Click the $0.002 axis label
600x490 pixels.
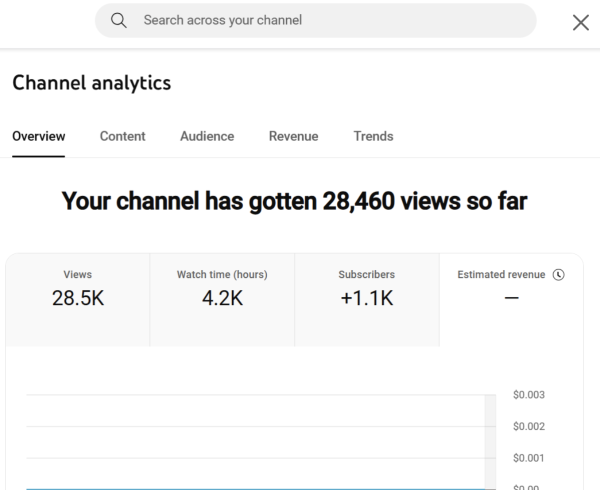pyautogui.click(x=528, y=427)
